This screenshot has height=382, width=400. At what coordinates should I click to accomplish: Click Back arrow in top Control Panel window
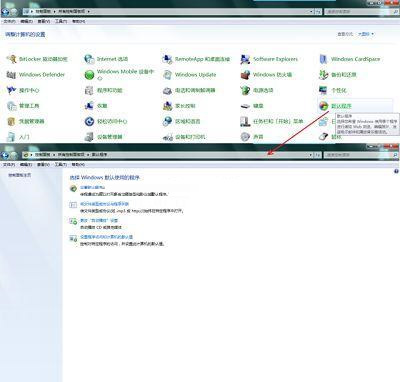coord(5,12)
